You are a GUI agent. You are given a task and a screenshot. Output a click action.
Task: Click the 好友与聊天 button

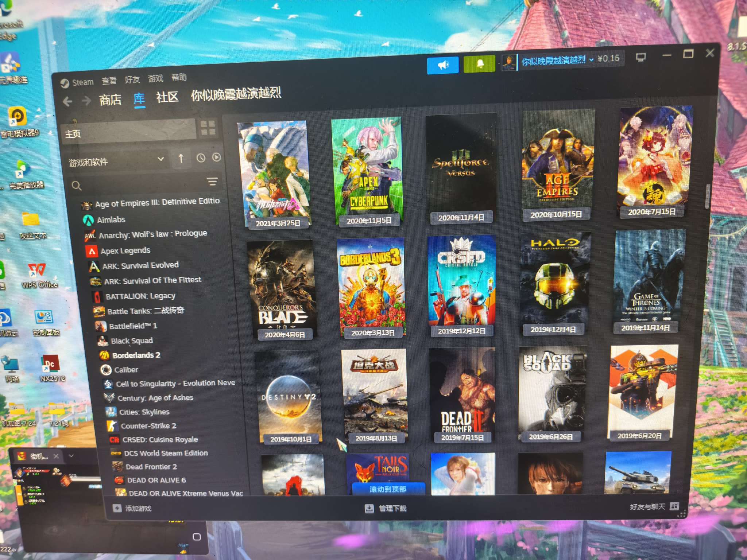pyautogui.click(x=655, y=506)
